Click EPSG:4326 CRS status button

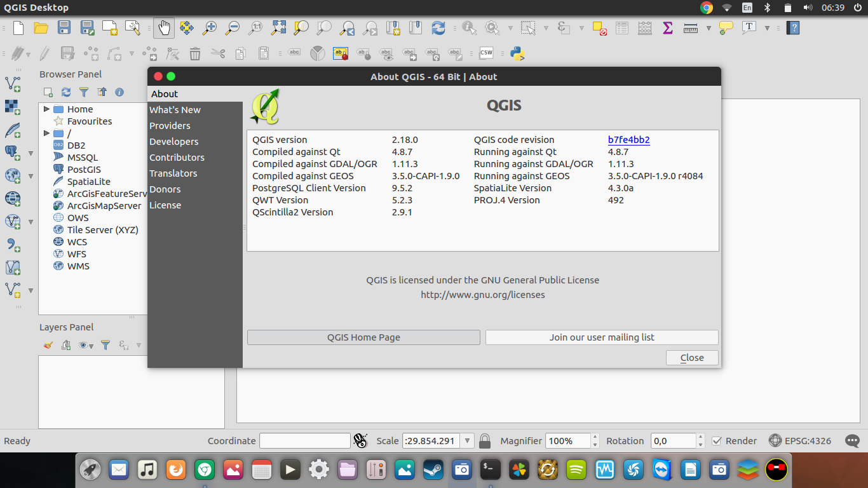click(799, 440)
